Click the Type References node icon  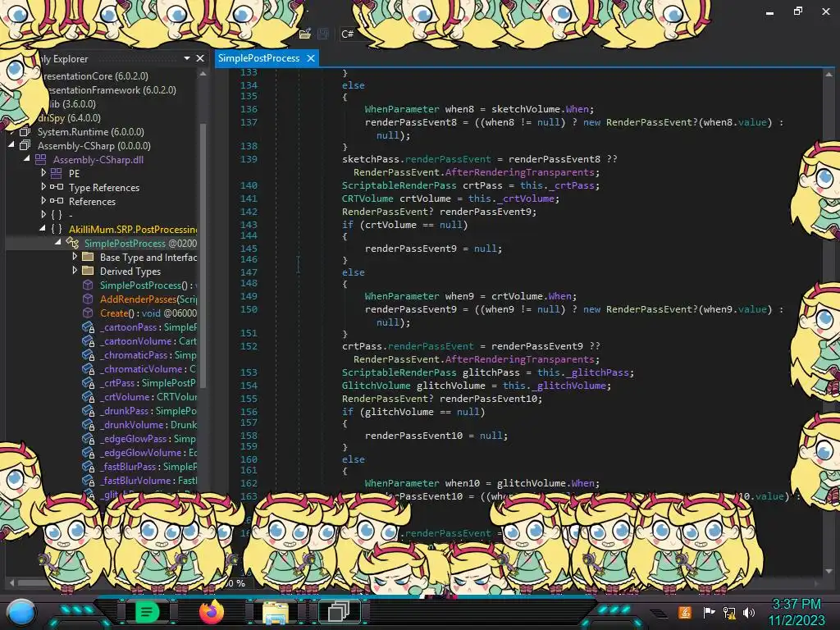(57, 187)
